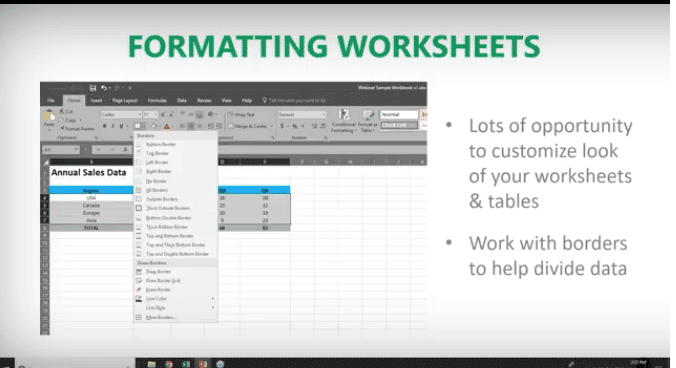Viewport: 676px width, 368px height.
Task: Click the Percent Style icon
Action: click(295, 126)
